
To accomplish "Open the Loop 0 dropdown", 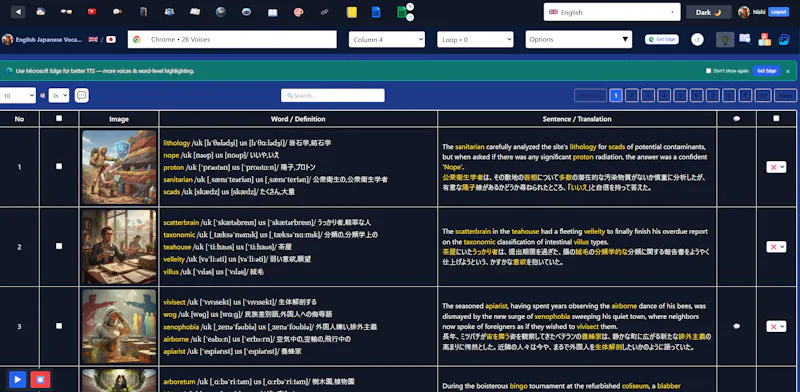I will (475, 39).
